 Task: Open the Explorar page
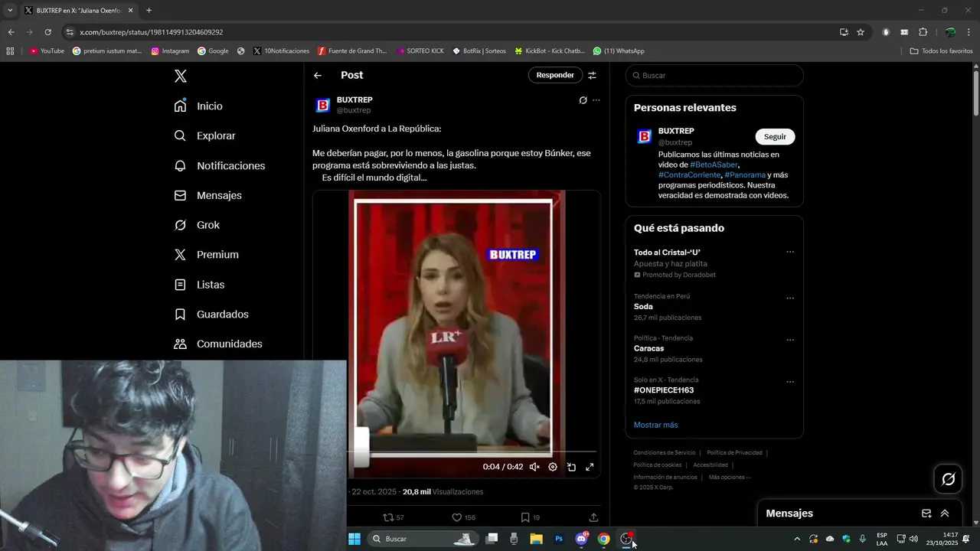(x=204, y=135)
